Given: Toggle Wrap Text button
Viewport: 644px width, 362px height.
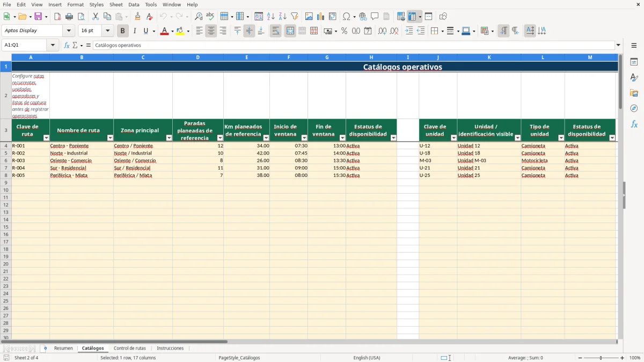Looking at the screenshot, I should 275,31.
